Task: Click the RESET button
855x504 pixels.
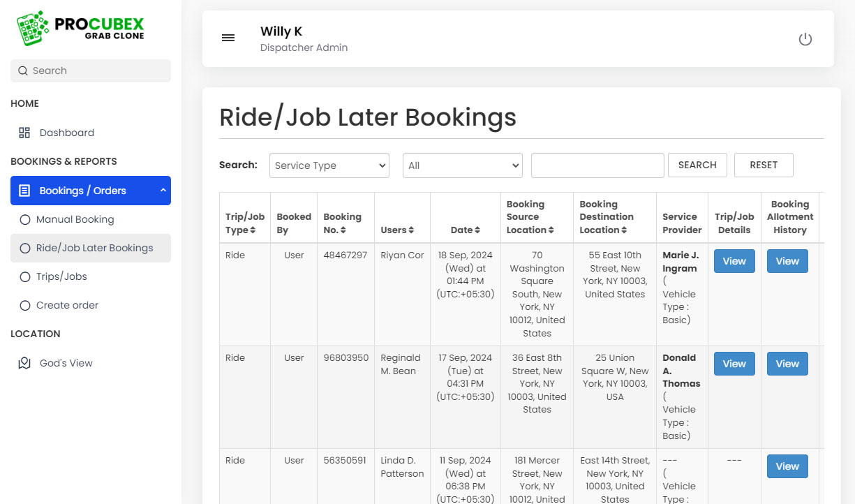Action: click(763, 165)
